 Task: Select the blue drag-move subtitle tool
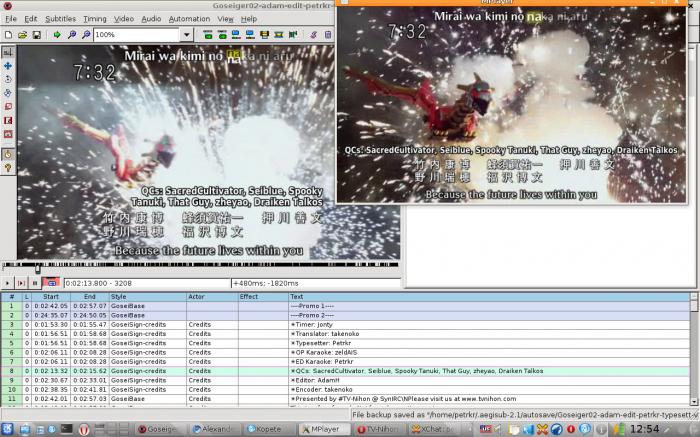click(x=8, y=66)
